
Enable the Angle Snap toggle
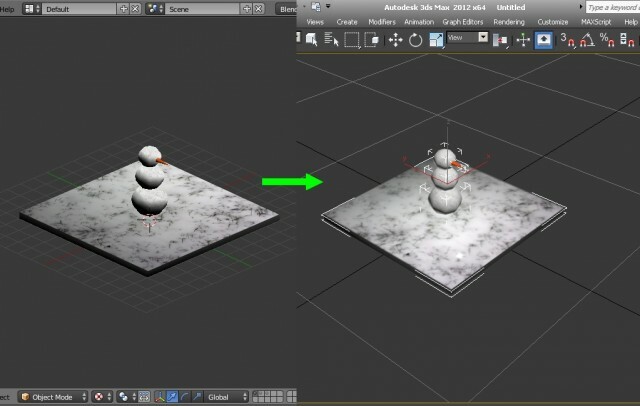point(587,40)
